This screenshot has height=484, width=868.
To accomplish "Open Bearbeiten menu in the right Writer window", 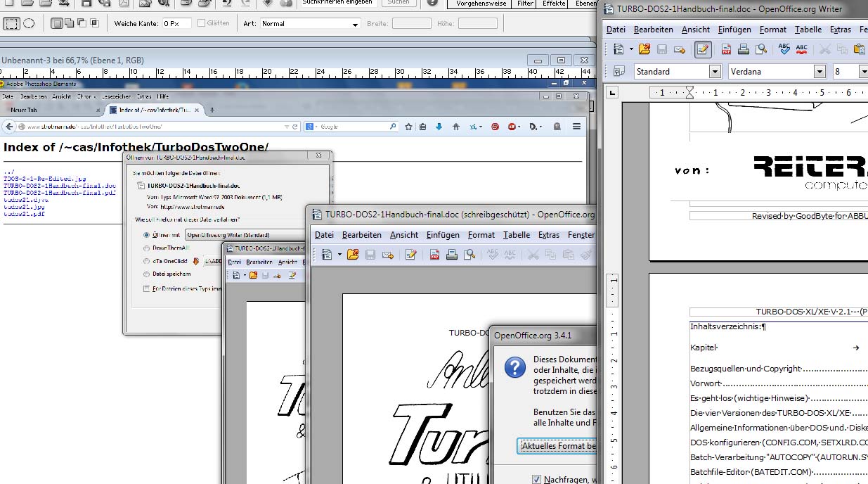I will point(653,30).
